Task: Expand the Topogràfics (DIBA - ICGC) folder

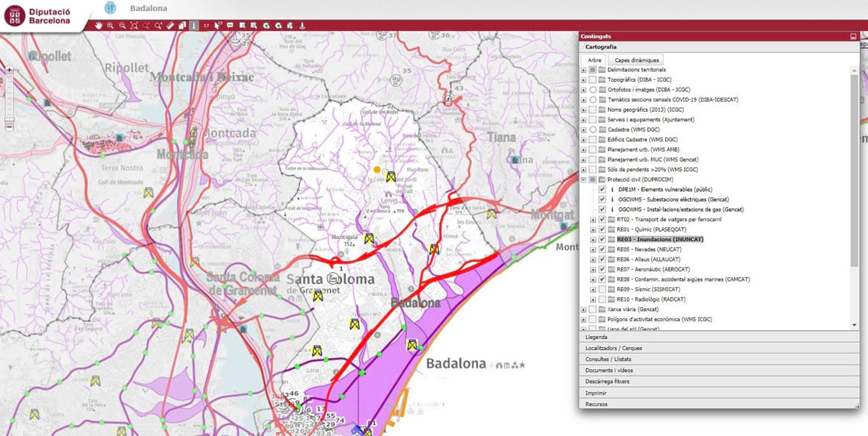Action: click(584, 79)
